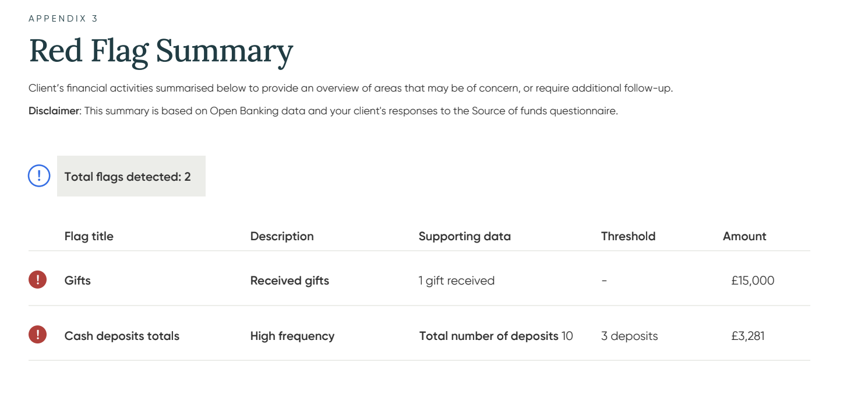Click the Red Flag Summary heading
Image resolution: width=868 pixels, height=393 pixels.
pos(161,51)
